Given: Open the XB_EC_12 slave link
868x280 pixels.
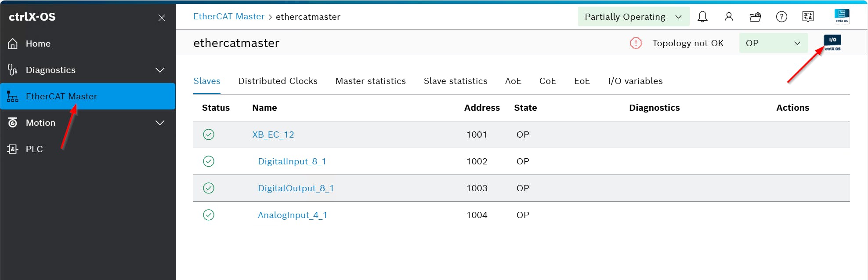Looking at the screenshot, I should [x=273, y=135].
